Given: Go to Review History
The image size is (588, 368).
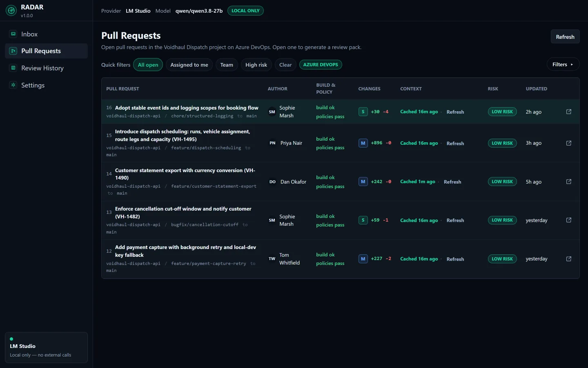Looking at the screenshot, I should [46, 68].
